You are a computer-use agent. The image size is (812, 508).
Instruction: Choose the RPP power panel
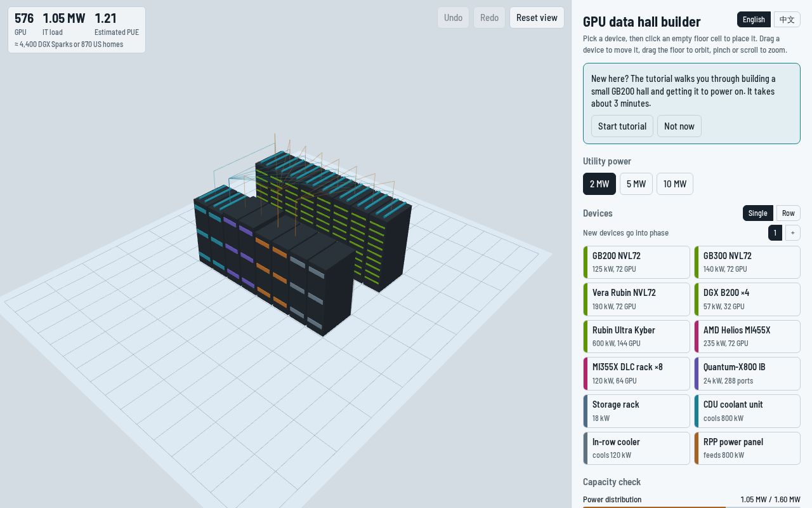[x=747, y=448]
